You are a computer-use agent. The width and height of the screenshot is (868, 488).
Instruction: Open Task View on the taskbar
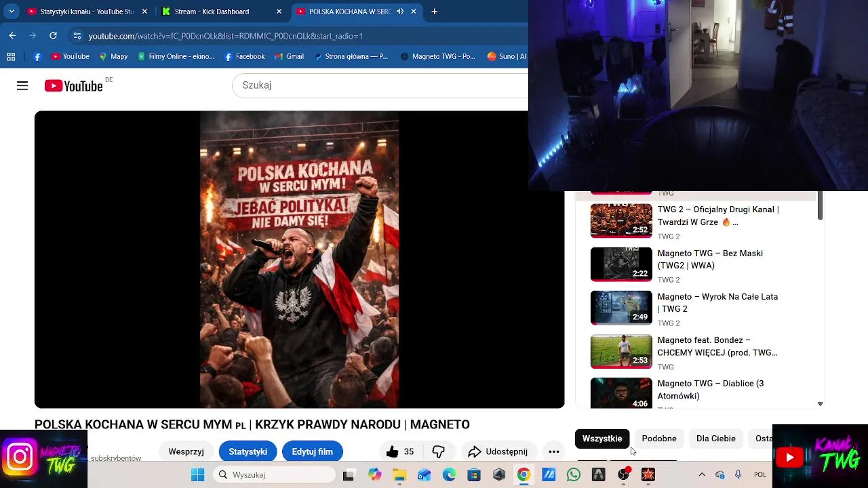pyautogui.click(x=349, y=475)
